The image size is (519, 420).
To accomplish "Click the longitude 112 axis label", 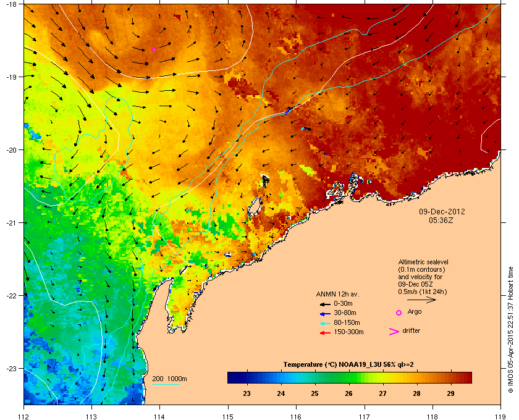I will (24, 416).
